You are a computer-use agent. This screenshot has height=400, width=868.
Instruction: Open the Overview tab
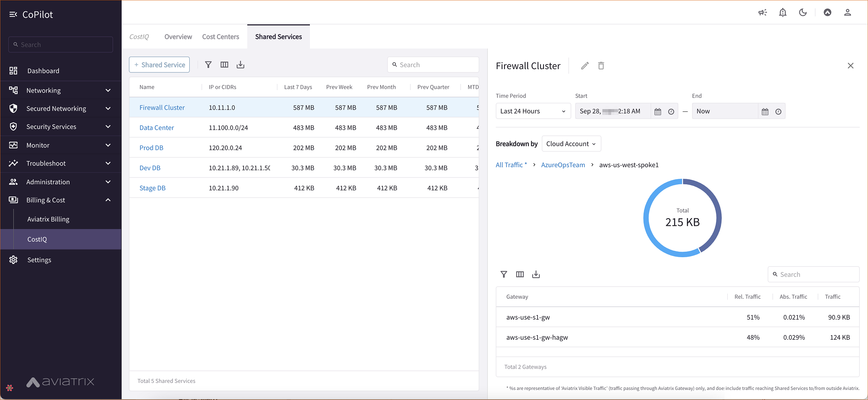(x=178, y=37)
